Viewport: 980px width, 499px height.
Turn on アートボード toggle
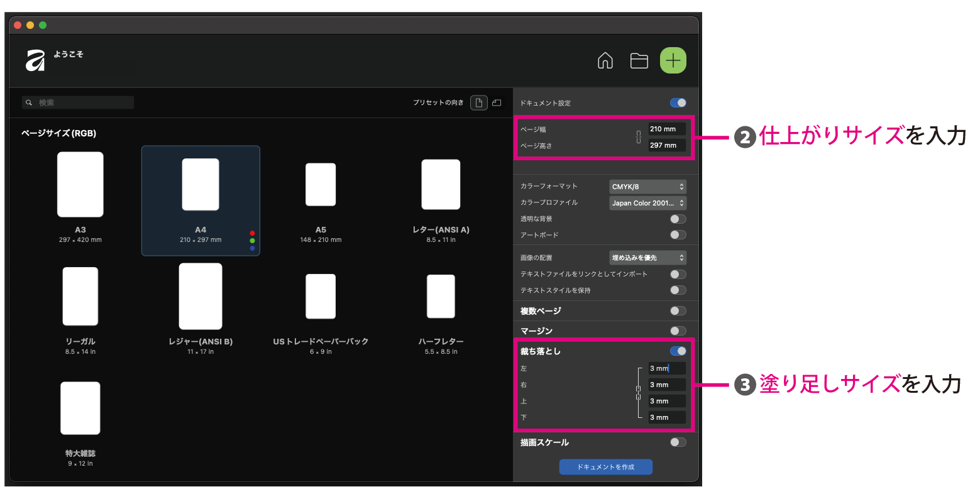(678, 235)
